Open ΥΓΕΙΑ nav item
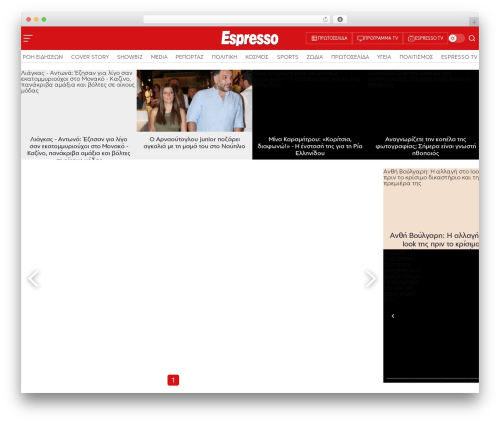Image resolution: width=500 pixels, height=423 pixels. [x=384, y=57]
